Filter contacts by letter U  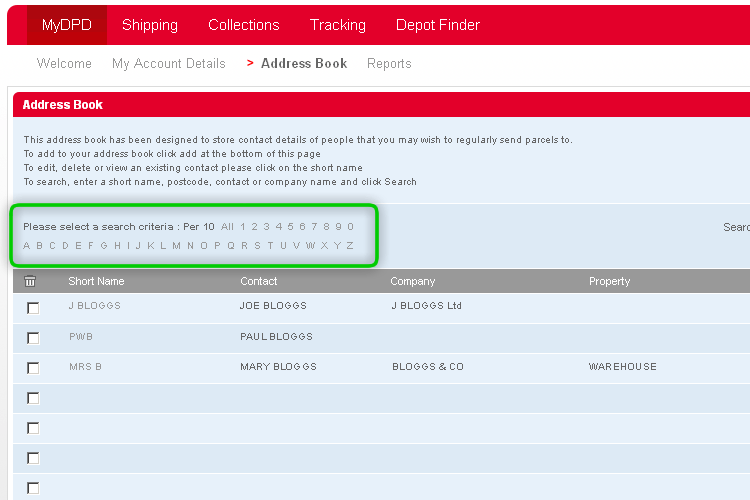pos(283,246)
